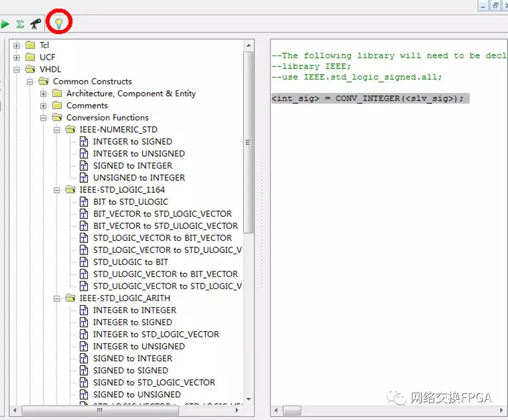Collapse the Common Constructs node
Screen dimensions: 508x420
point(30,81)
